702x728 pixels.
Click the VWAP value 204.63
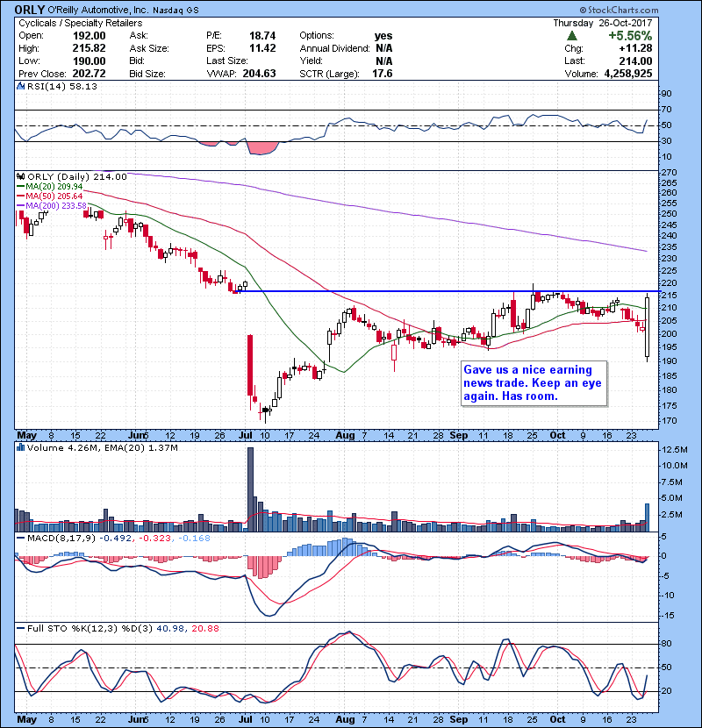(259, 74)
